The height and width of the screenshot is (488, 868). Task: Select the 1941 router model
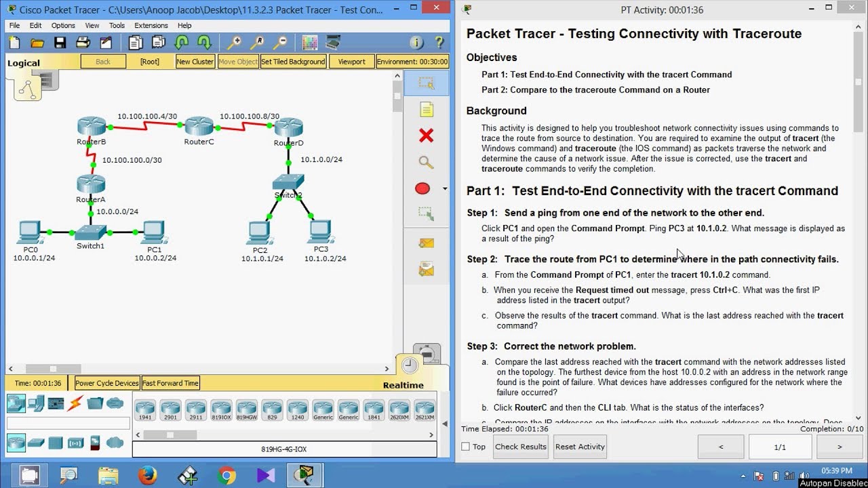point(145,409)
